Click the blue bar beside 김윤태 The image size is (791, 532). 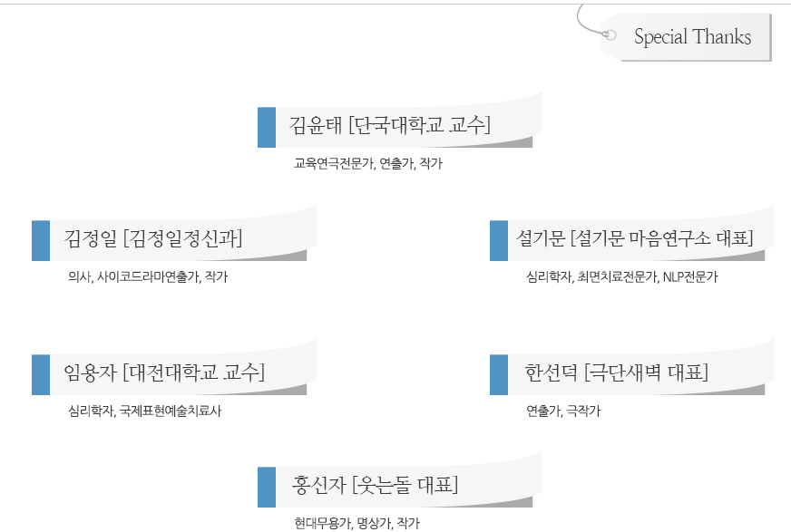(267, 128)
